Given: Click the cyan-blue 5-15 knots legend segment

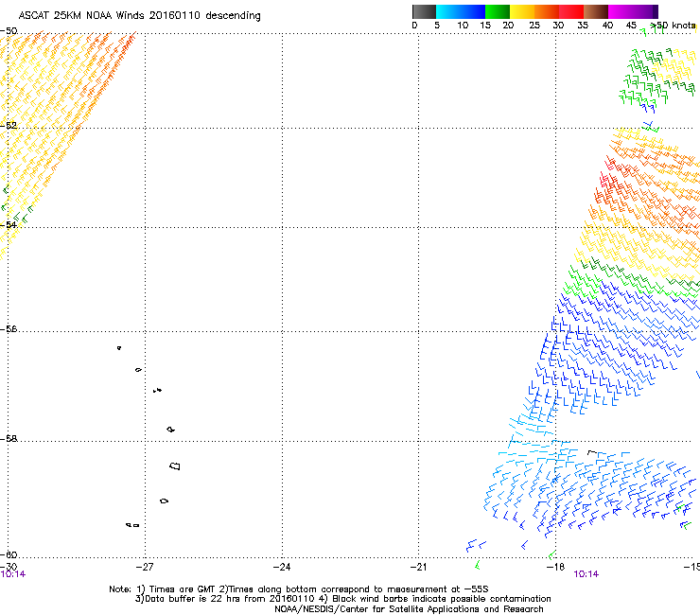Looking at the screenshot, I should point(461,11).
